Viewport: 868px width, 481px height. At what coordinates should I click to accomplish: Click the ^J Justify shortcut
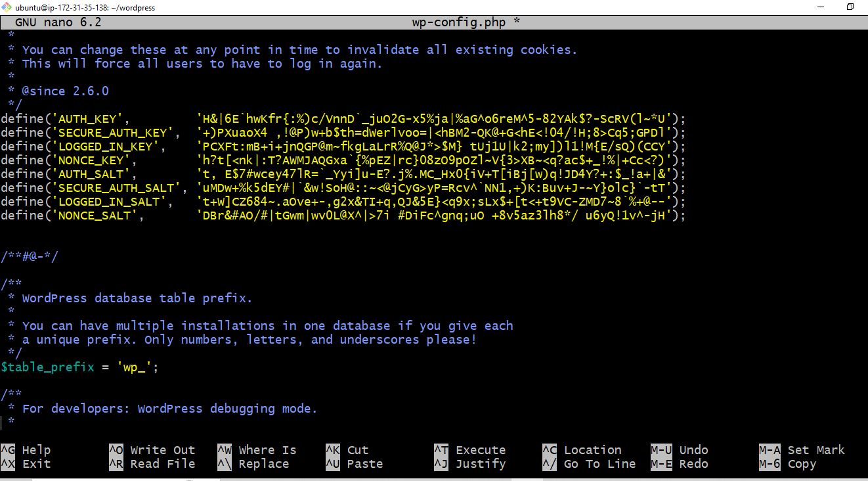click(470, 464)
